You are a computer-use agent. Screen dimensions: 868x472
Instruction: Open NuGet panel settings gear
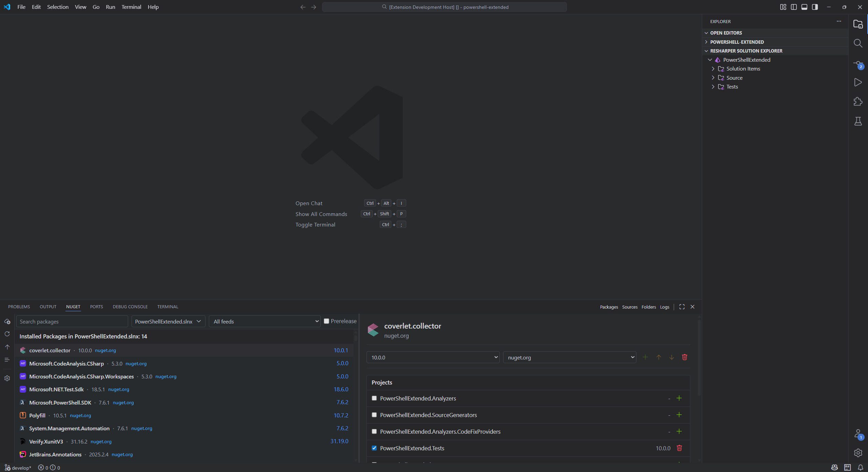click(x=7, y=378)
